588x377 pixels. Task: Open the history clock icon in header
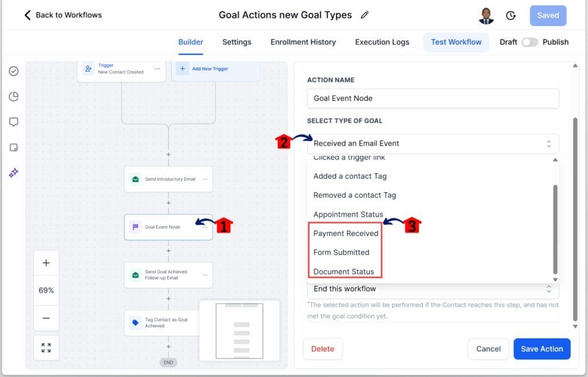(x=510, y=15)
